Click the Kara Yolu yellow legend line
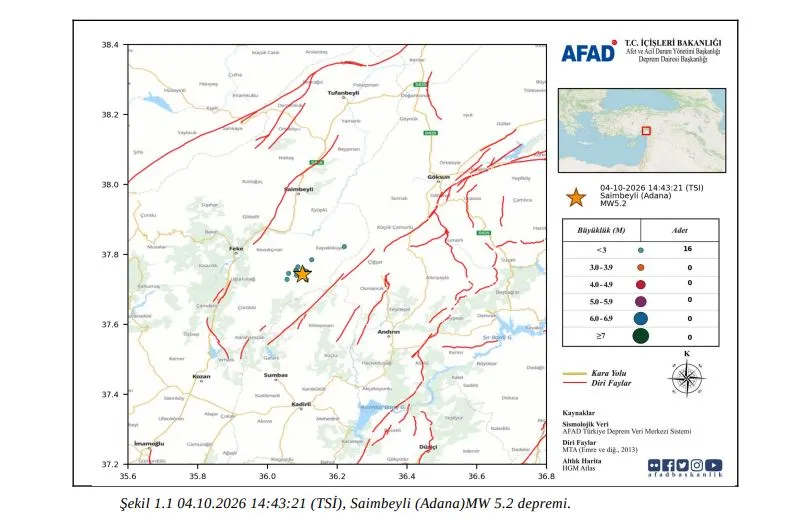This screenshot has width=785, height=524. pos(575,373)
